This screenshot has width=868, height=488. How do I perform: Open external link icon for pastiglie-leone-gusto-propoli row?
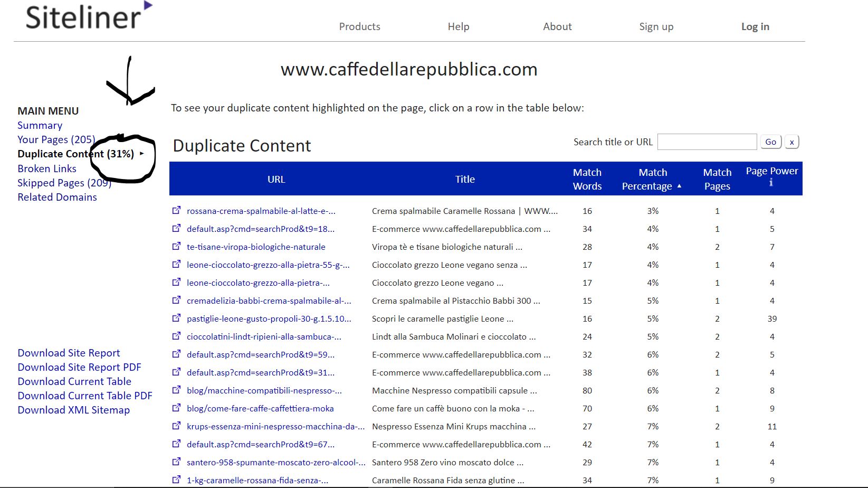pos(176,318)
